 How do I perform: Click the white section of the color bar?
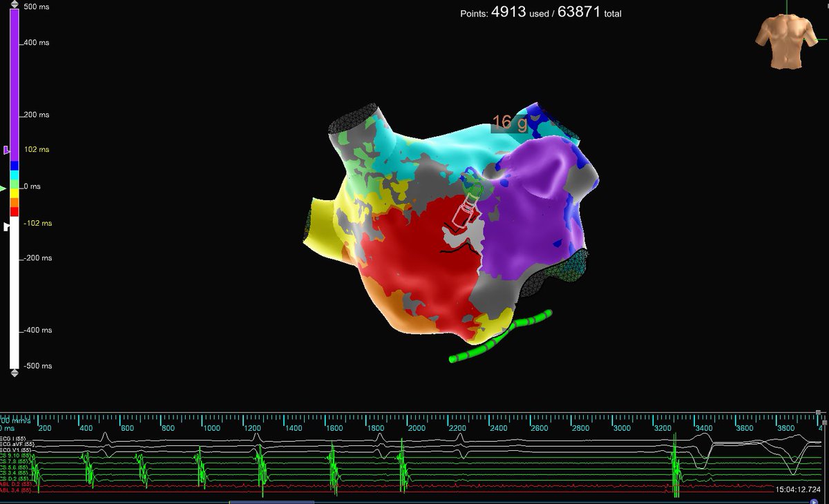(x=14, y=291)
